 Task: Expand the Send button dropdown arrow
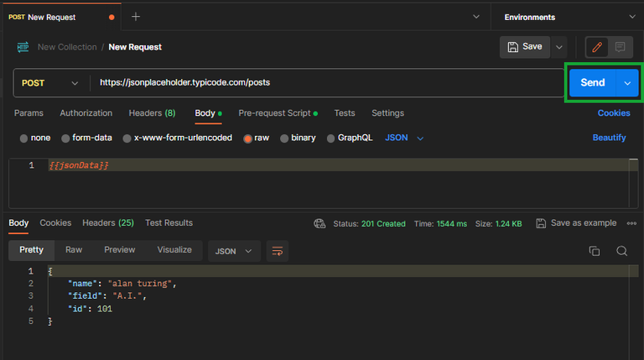click(627, 83)
